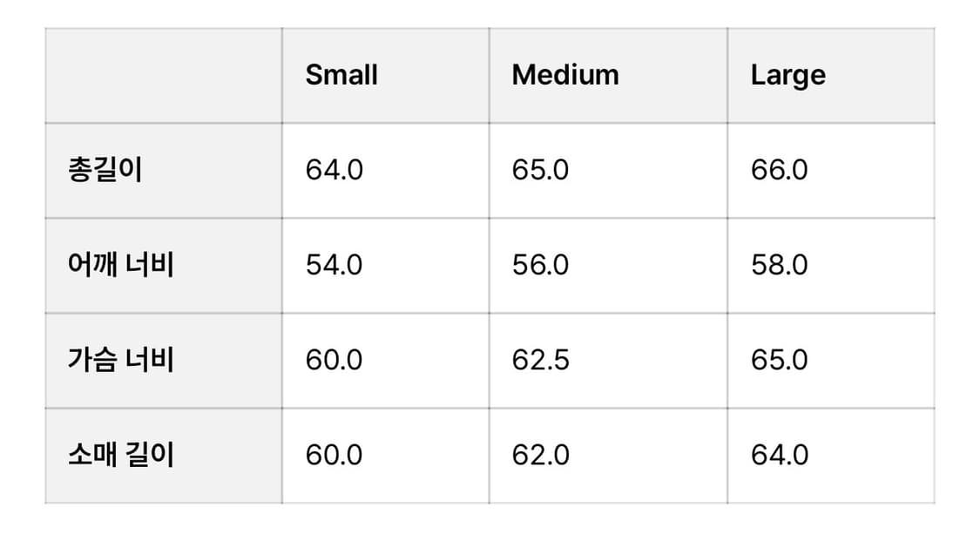Image resolution: width=980 pixels, height=535 pixels.
Task: Click Small 소매 길이 cell 60.0
Action: pos(334,455)
